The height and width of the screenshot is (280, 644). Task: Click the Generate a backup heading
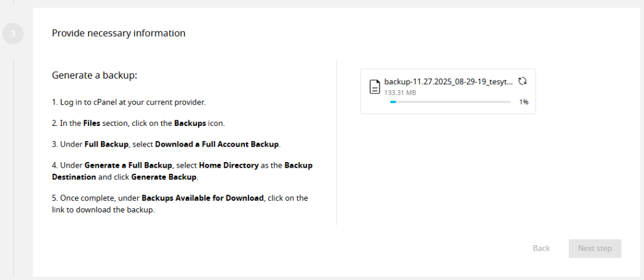click(95, 76)
